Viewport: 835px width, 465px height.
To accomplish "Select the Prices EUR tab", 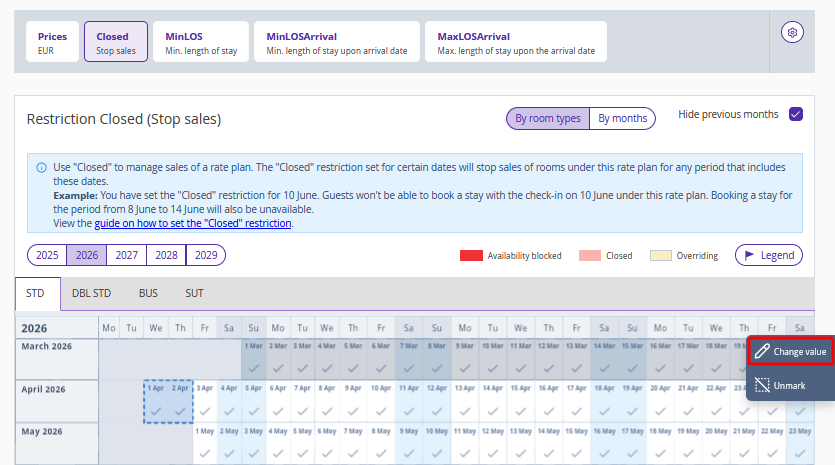I will click(x=52, y=42).
